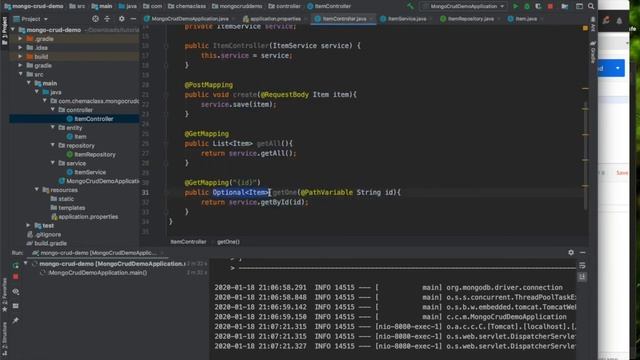
Task: Expand the .idea folder
Action: coord(20,48)
